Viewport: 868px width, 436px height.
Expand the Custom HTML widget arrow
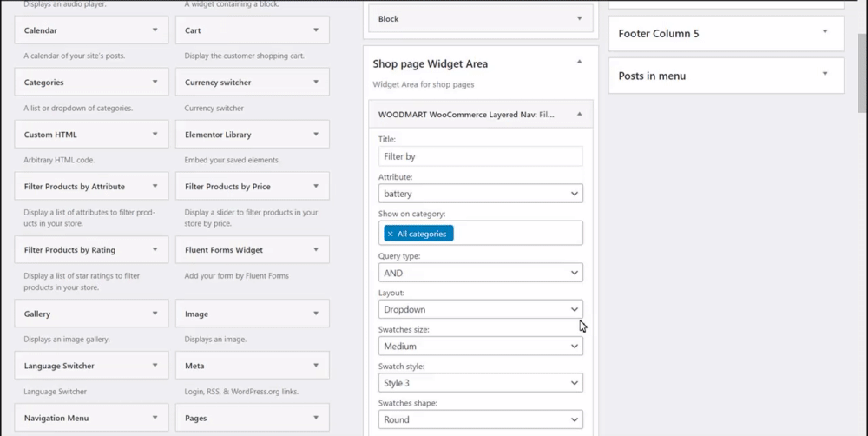point(155,135)
